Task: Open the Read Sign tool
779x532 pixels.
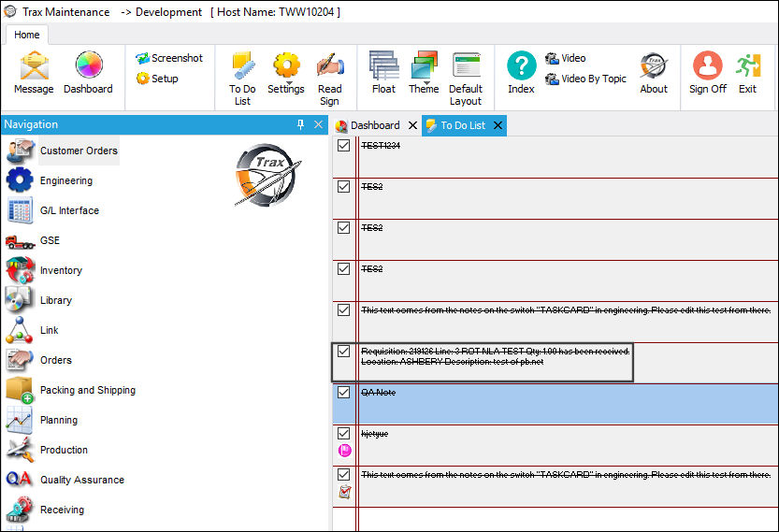Action: (330, 79)
